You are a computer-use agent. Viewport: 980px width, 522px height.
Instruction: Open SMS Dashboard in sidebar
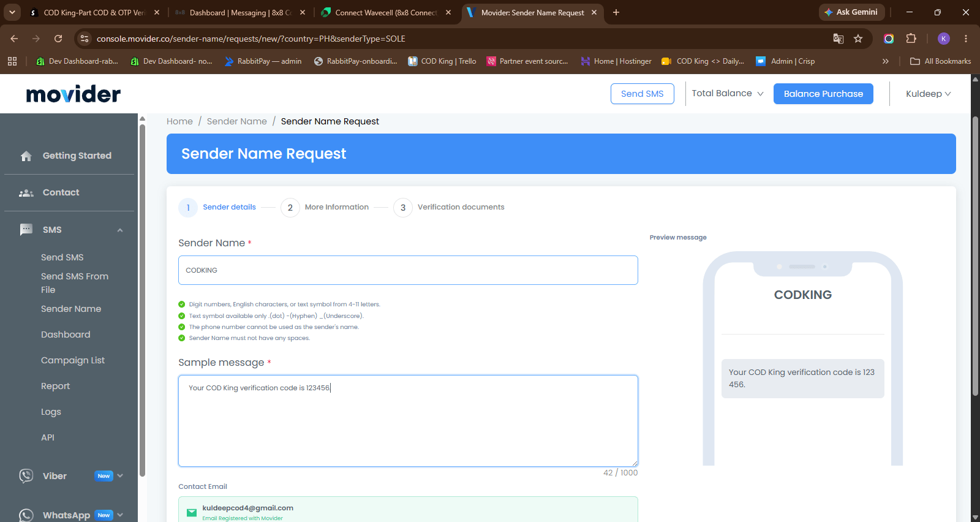(x=66, y=335)
